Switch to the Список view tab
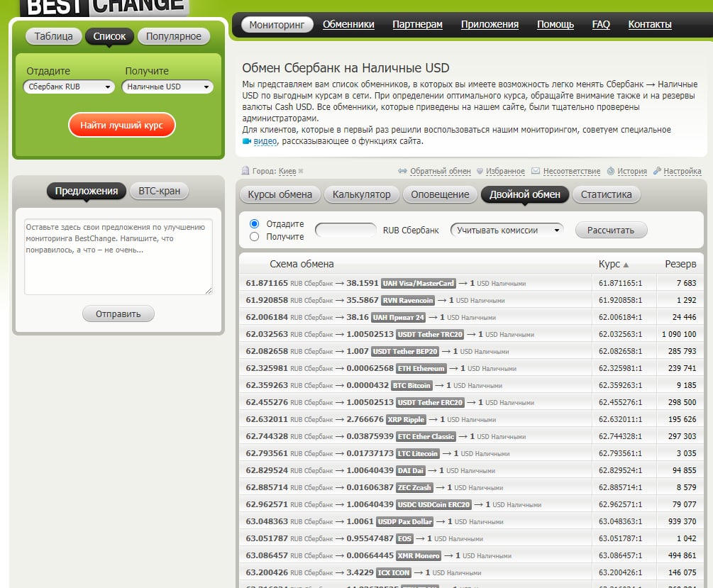Image resolution: width=713 pixels, height=588 pixels. 109,36
